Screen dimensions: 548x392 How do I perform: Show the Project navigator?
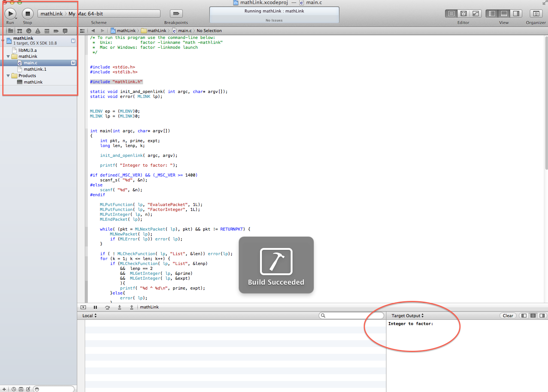click(x=11, y=31)
